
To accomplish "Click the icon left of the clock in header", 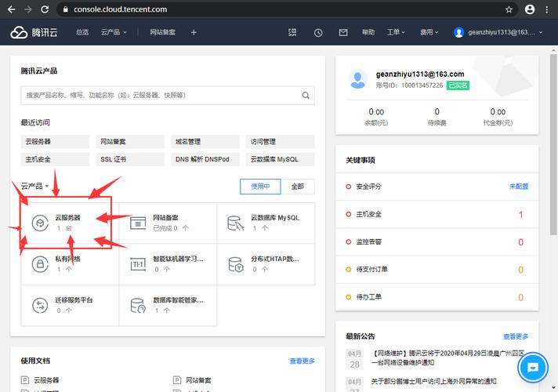I will 292,32.
